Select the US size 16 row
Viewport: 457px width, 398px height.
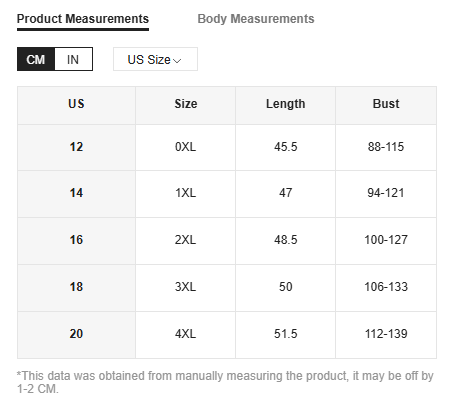point(227,240)
